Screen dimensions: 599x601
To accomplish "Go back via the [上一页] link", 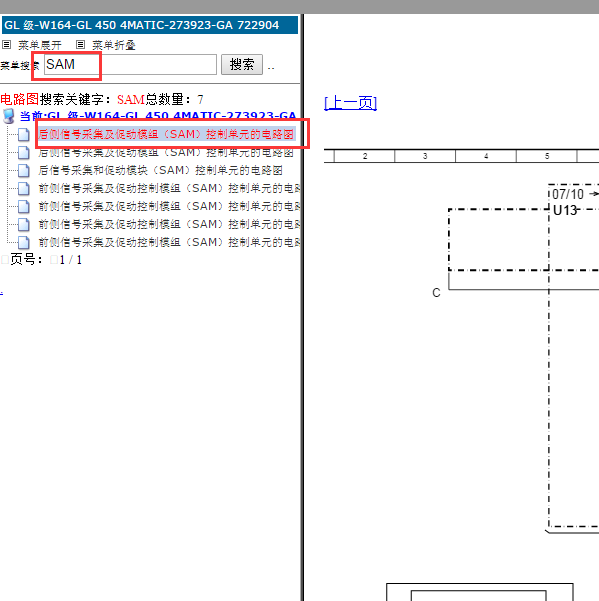I will [x=350, y=103].
